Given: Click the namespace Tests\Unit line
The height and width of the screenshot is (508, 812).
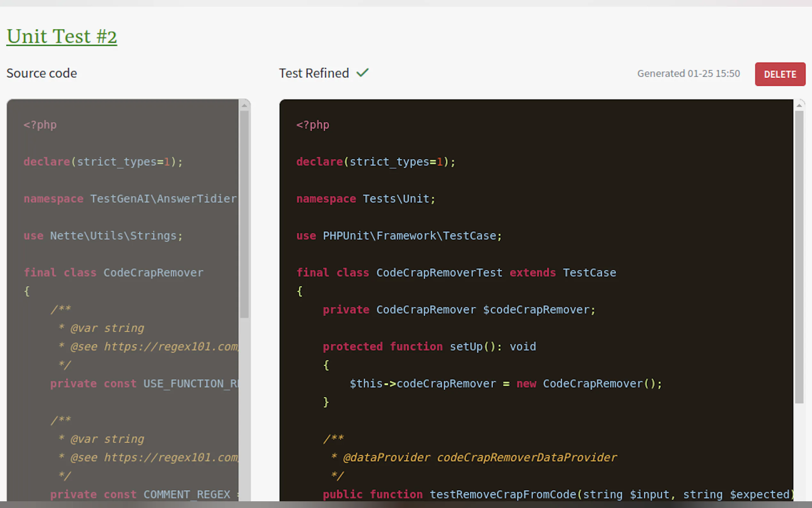Looking at the screenshot, I should 365,199.
